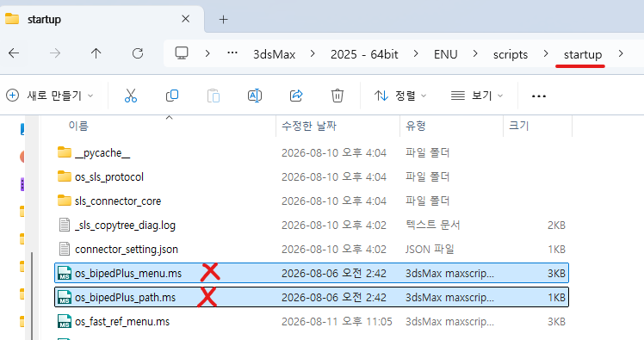Image resolution: width=644 pixels, height=340 pixels.
Task: Select the os_bipedPlus_path.ms script icon
Action: point(65,297)
